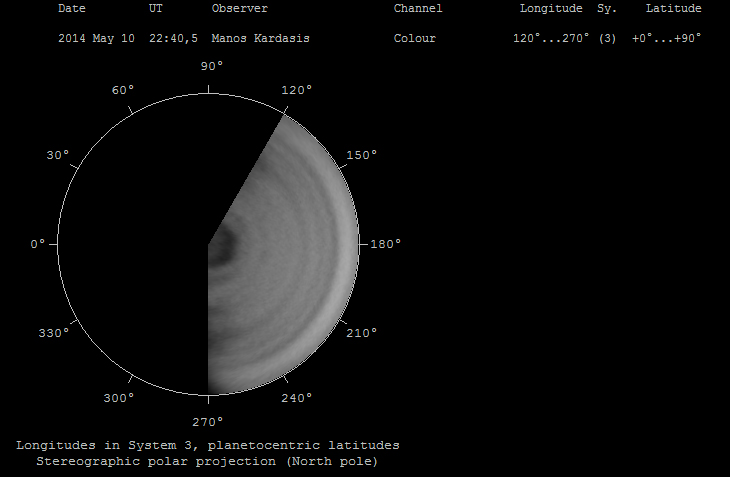The height and width of the screenshot is (477, 730).
Task: Click the 'Latitude' column header
Action: [x=673, y=8]
